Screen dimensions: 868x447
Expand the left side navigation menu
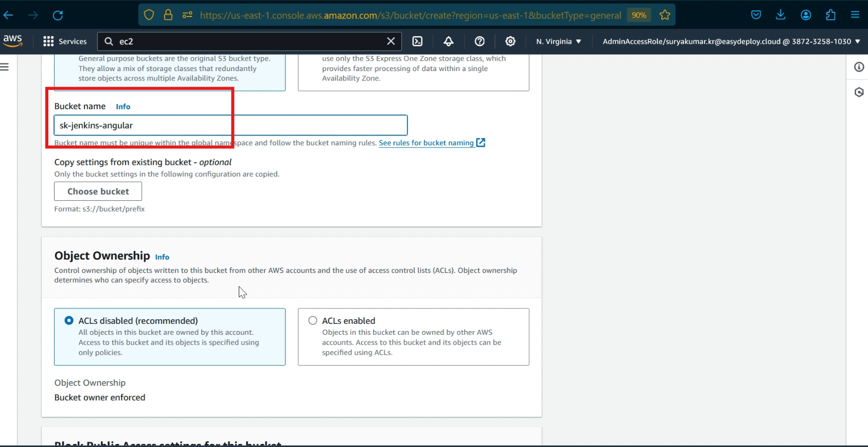[x=5, y=67]
